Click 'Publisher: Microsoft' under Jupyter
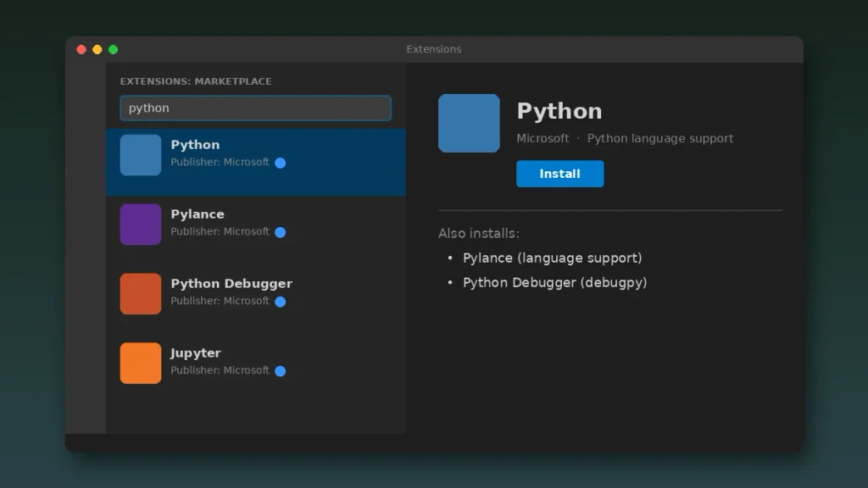Viewport: 868px width, 488px height. pyautogui.click(x=220, y=370)
